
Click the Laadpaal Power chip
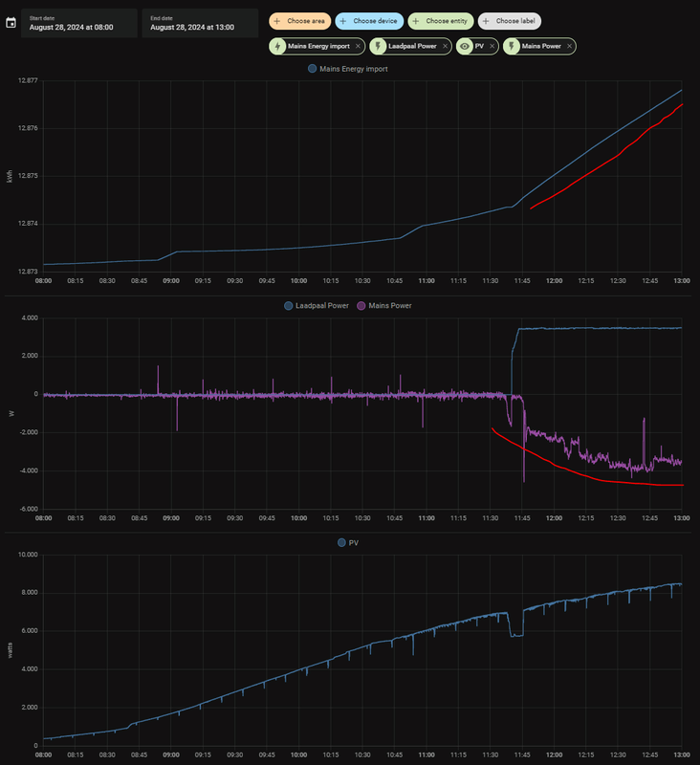click(x=411, y=46)
